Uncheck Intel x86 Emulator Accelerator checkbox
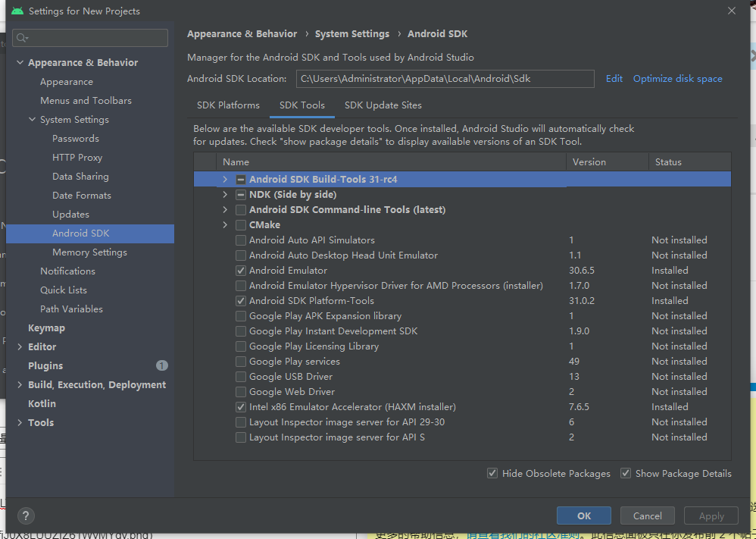This screenshot has height=539, width=756. pyautogui.click(x=241, y=407)
